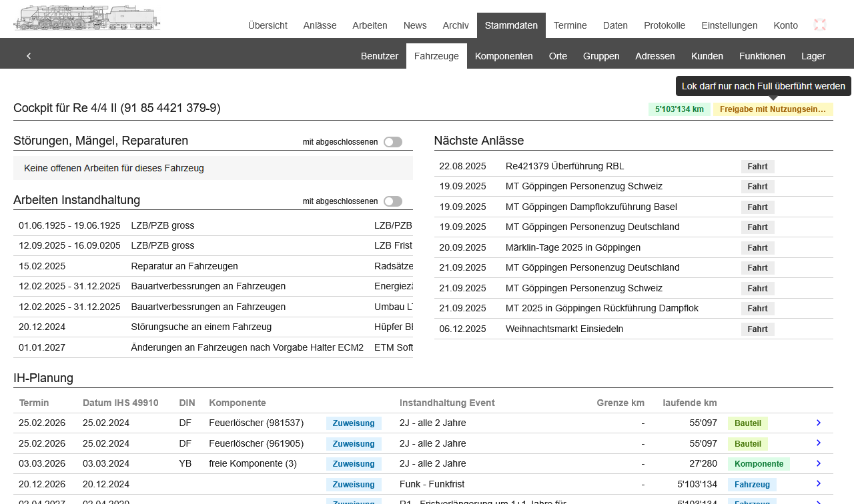Click the back arrow in the gray bar

(29, 56)
